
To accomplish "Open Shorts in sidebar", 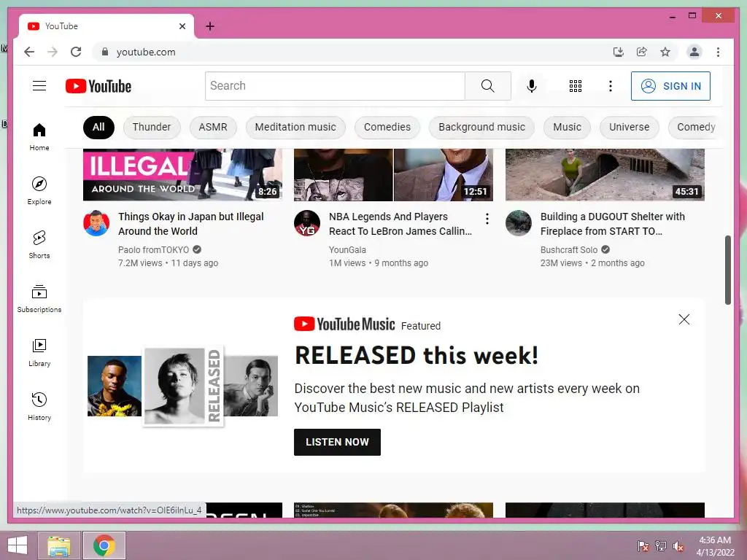I will [x=39, y=245].
